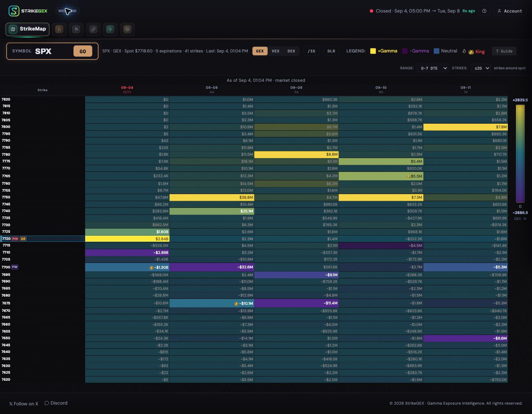
Task: Click the crown icon in the King legend
Action: pyautogui.click(x=471, y=52)
